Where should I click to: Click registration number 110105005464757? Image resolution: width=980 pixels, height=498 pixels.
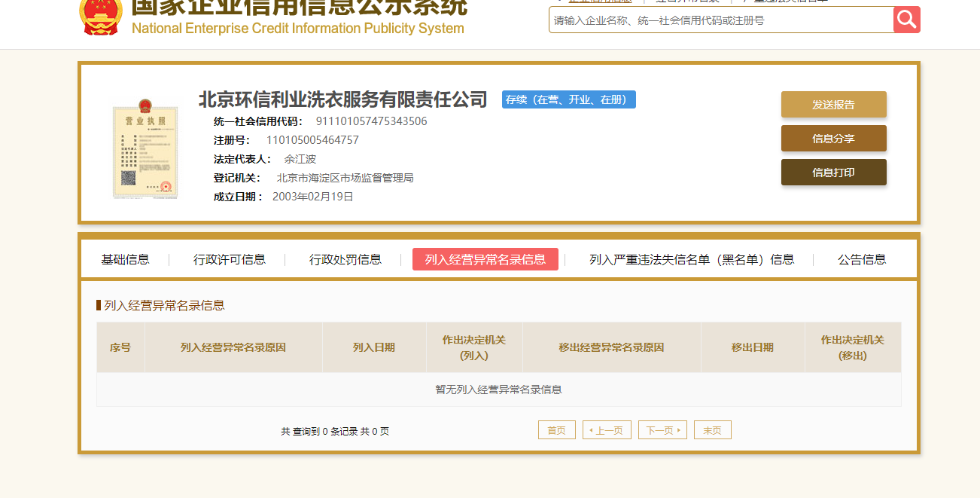(x=312, y=140)
